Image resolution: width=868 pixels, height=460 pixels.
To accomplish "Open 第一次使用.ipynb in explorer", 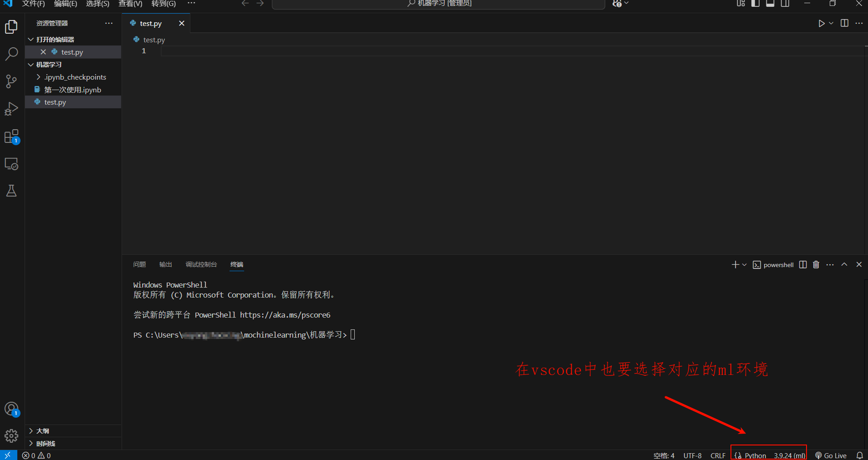I will (x=73, y=90).
